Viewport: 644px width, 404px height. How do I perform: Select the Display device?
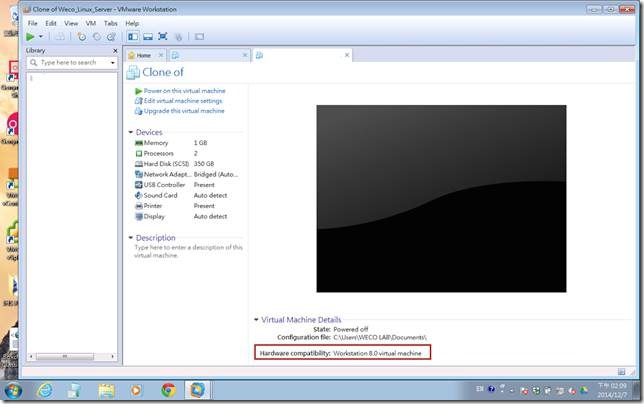187,216
